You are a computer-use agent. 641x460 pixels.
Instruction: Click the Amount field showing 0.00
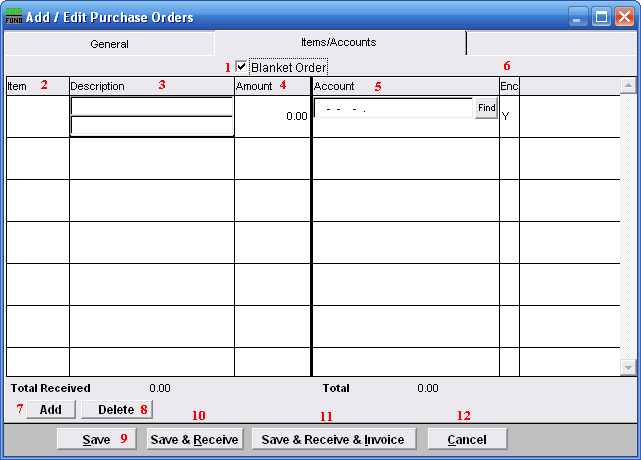(x=272, y=117)
